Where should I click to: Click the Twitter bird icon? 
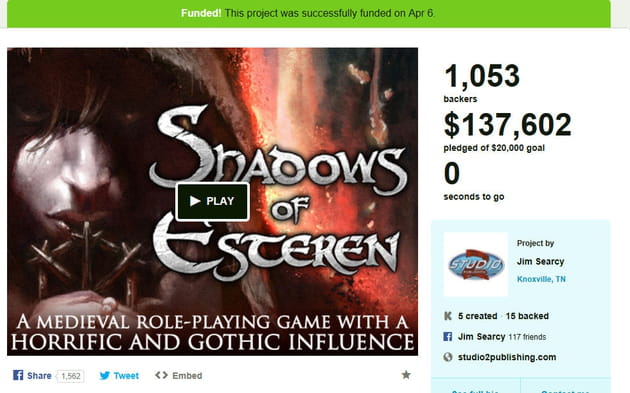tap(104, 375)
